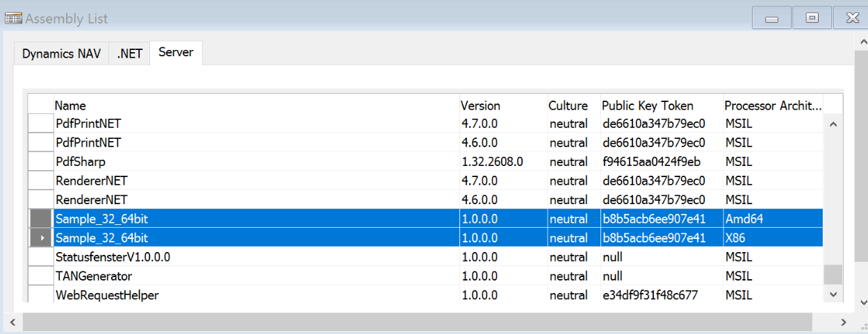Image resolution: width=868 pixels, height=334 pixels.
Task: Sort by Public Key Token column header
Action: click(662, 106)
